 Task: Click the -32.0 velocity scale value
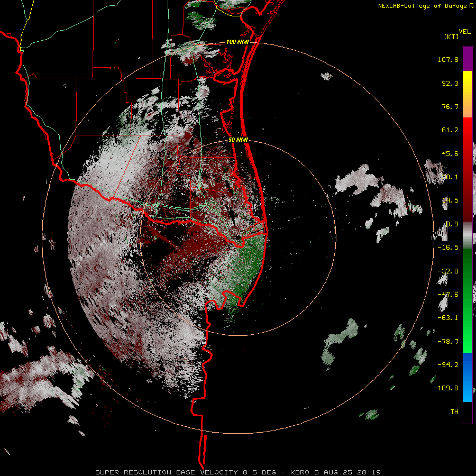(448, 271)
